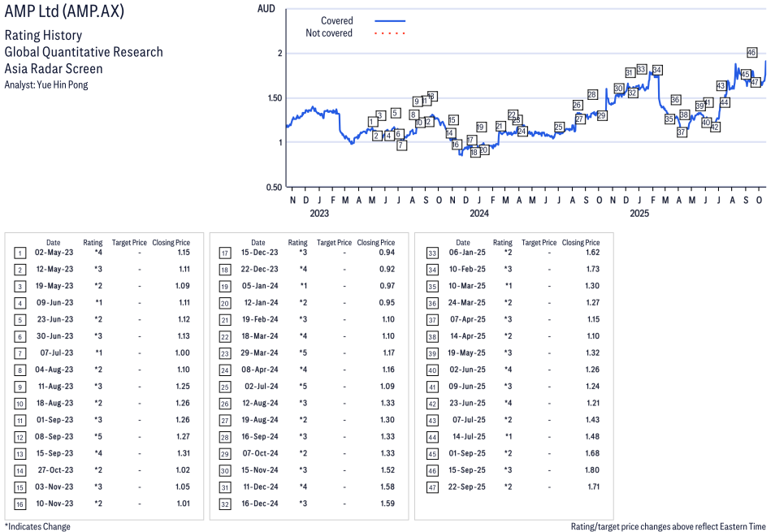Click the 08-Sep-23 date in the table

pos(53,437)
